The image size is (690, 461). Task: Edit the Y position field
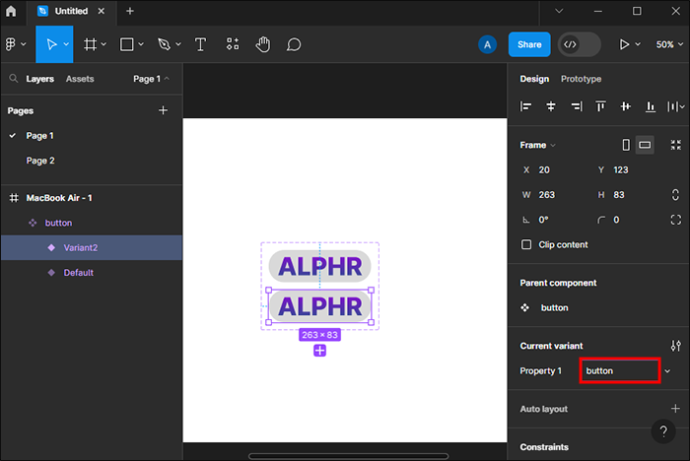coord(630,170)
